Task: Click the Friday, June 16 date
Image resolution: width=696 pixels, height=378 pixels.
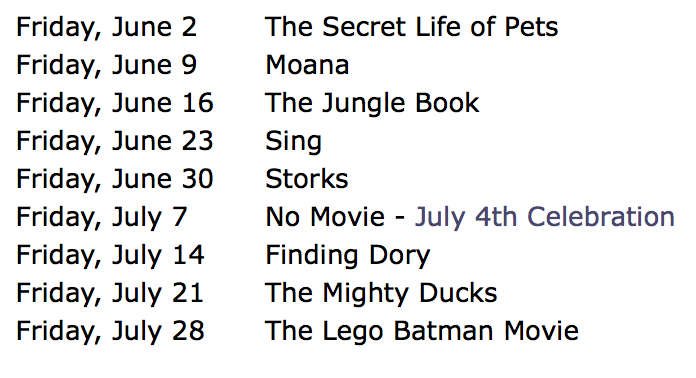Action: 115,103
